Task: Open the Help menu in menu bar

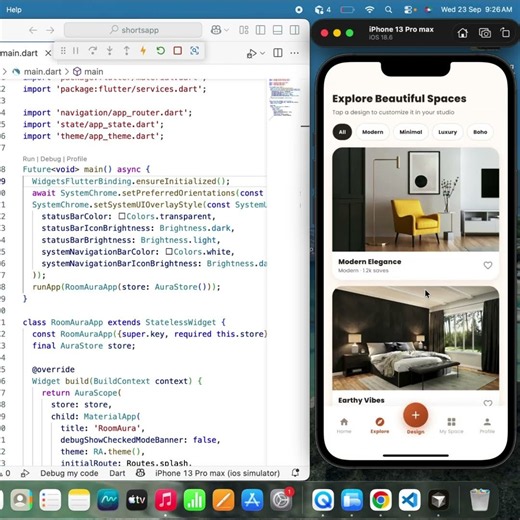Action: tap(14, 10)
